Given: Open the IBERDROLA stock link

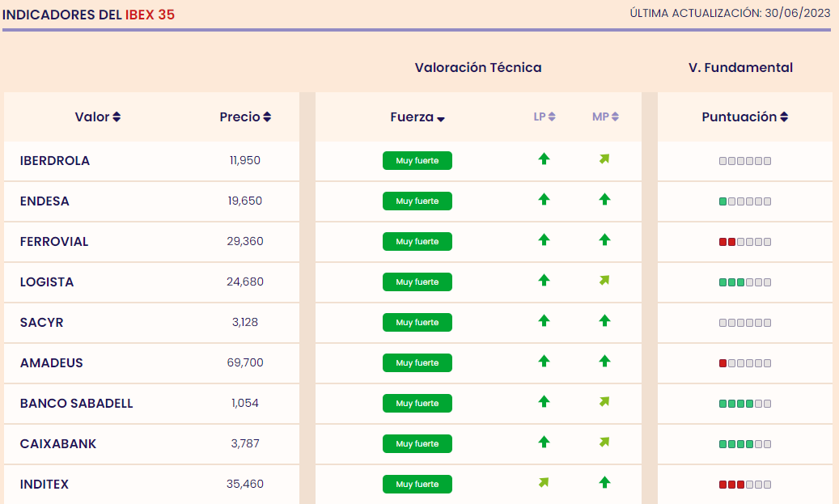Looking at the screenshot, I should click(55, 161).
